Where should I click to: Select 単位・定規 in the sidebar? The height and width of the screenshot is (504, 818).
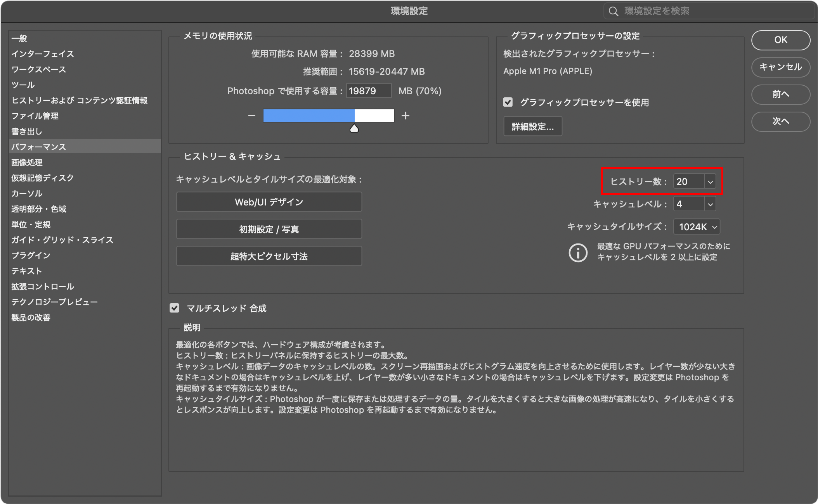(x=85, y=224)
